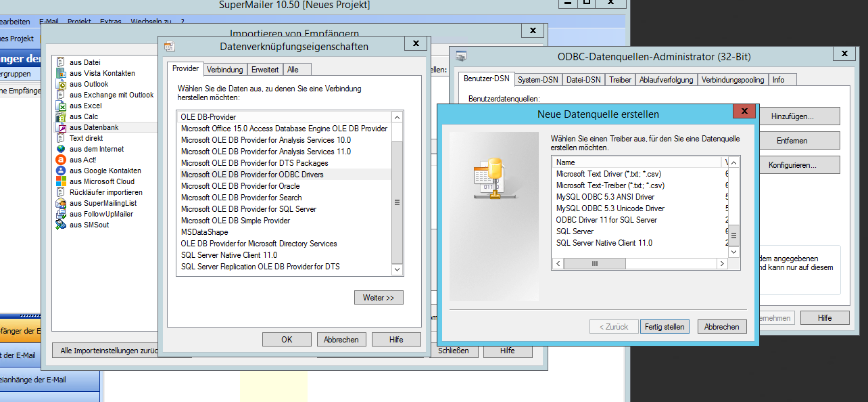Viewport: 868px width, 402px height.
Task: Click Abbrechen in Datenverknüpfungseigenschaften dialog
Action: click(341, 340)
